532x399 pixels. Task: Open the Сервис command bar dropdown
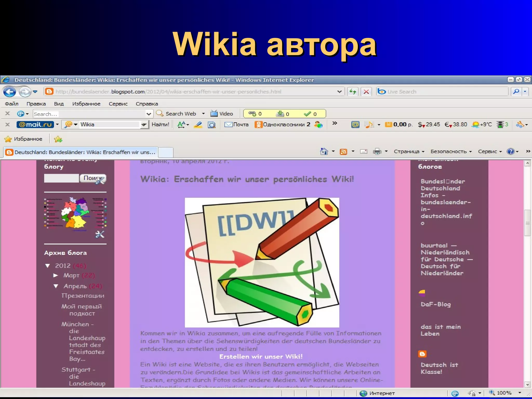pyautogui.click(x=490, y=151)
